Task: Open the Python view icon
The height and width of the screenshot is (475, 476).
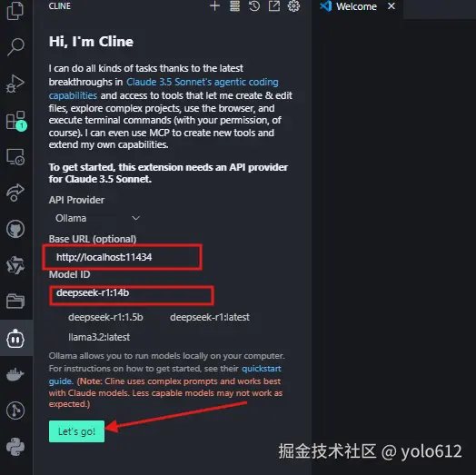Action: [15, 447]
